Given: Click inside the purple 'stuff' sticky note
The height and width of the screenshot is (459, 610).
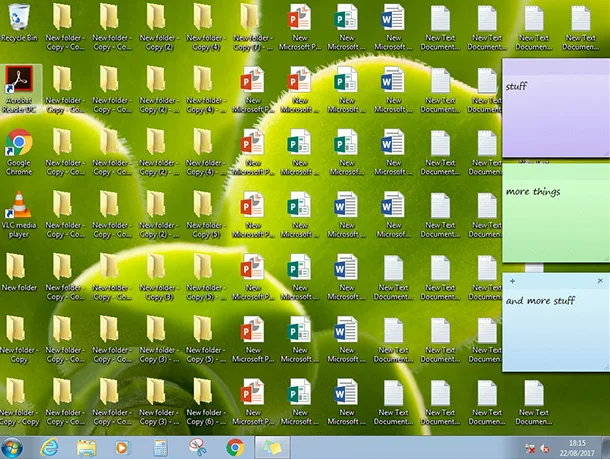Looking at the screenshot, I should (x=555, y=115).
